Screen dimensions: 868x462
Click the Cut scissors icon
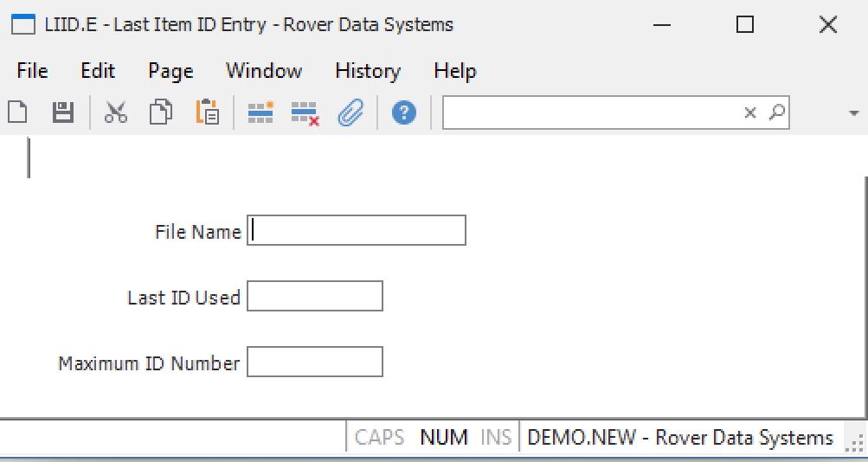(116, 112)
